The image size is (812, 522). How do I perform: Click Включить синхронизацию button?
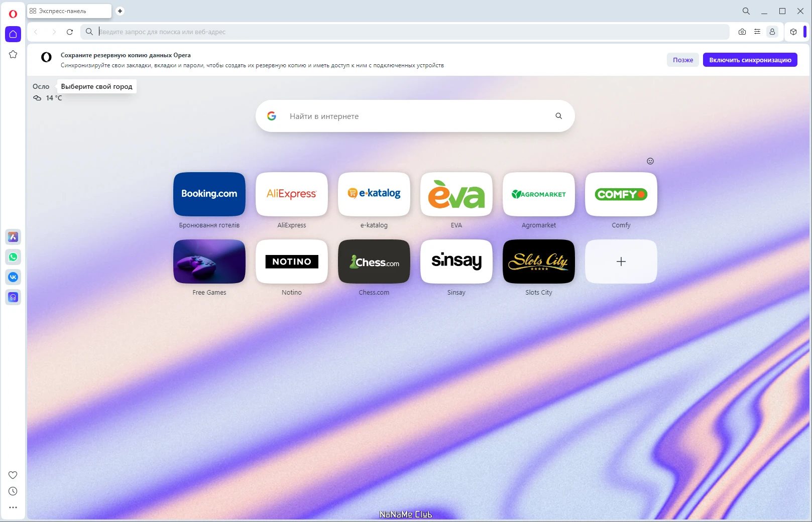pyautogui.click(x=750, y=60)
